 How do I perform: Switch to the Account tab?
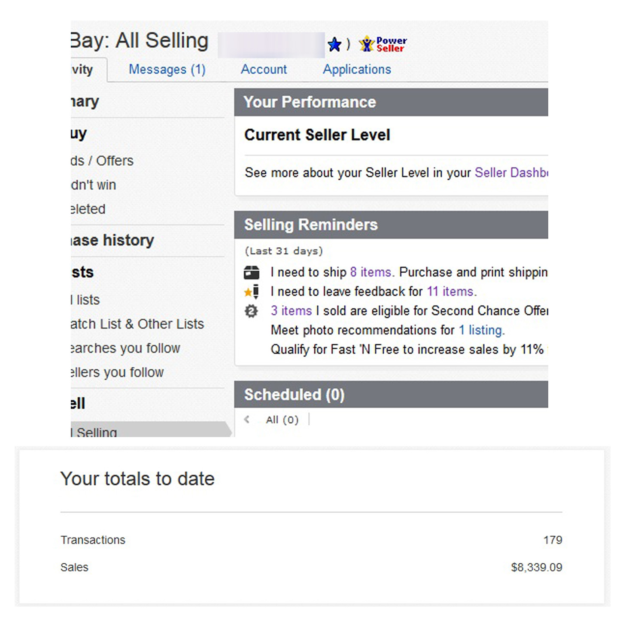(x=264, y=69)
